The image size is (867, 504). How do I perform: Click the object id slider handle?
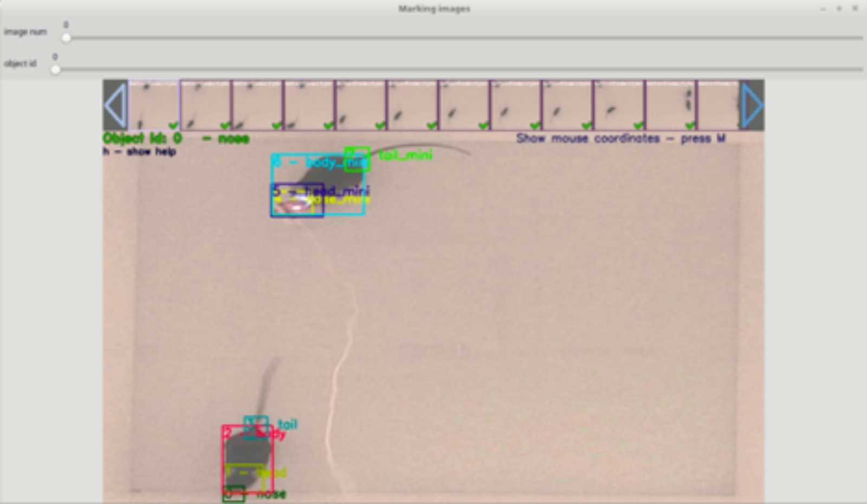coord(55,69)
